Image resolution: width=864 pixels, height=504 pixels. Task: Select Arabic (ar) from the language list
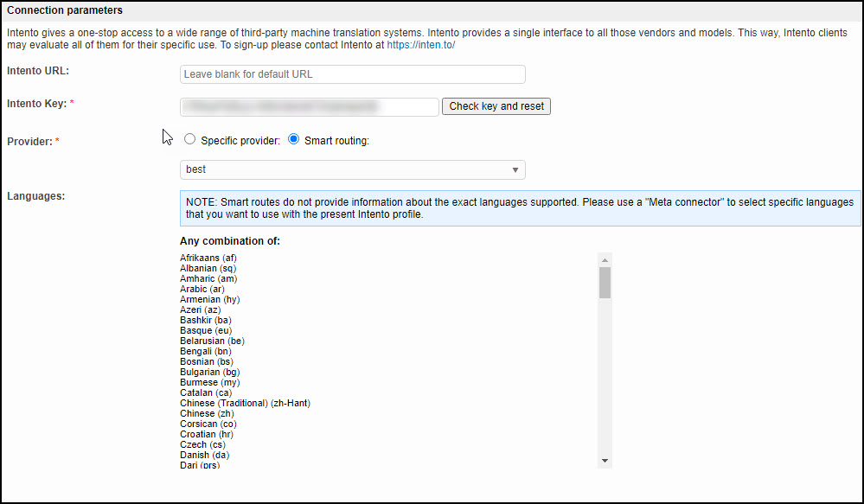pos(202,289)
